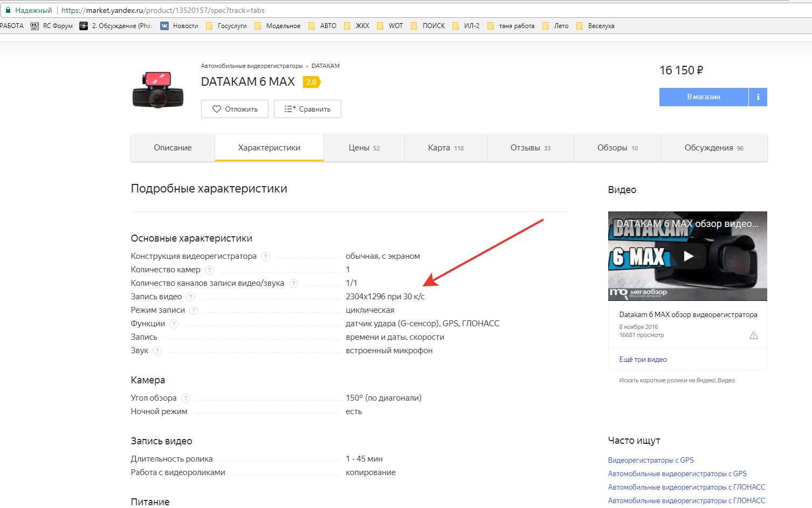Open the Госуслуги bookmark folder
The height and width of the screenshot is (508, 812).
pos(226,26)
